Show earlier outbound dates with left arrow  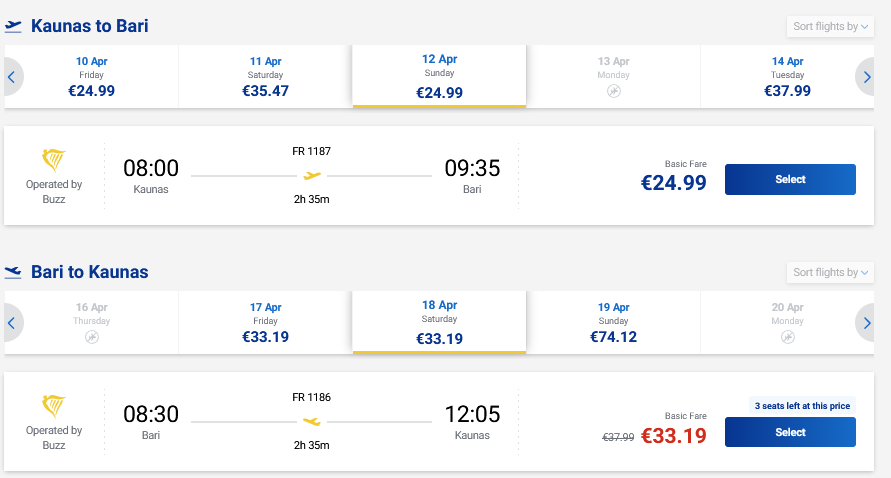(12, 76)
